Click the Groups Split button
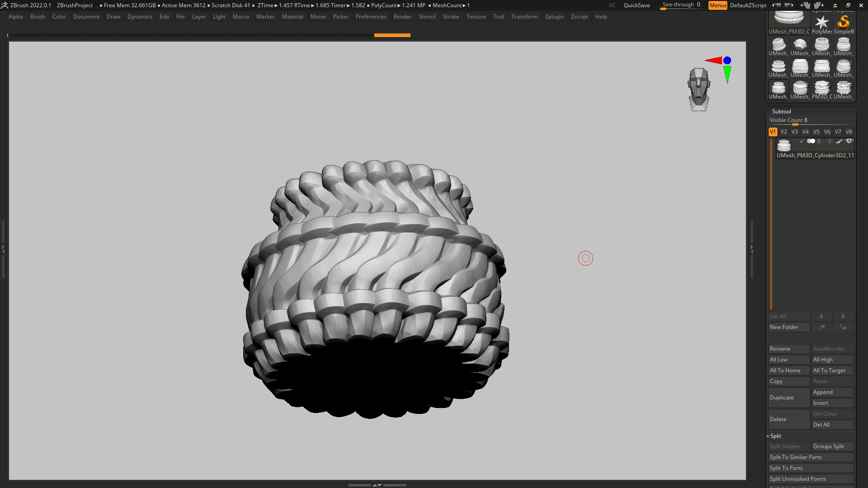The height and width of the screenshot is (488, 868). point(832,446)
